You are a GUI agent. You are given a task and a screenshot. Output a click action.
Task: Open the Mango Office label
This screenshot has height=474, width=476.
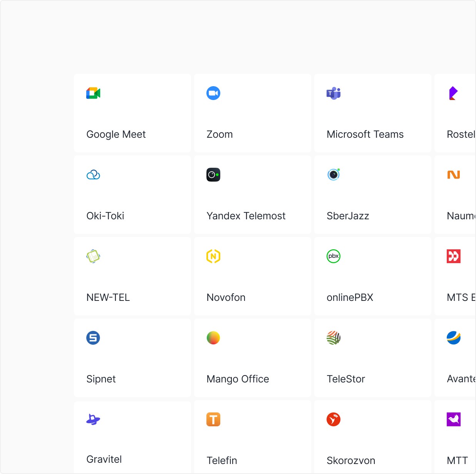238,379
